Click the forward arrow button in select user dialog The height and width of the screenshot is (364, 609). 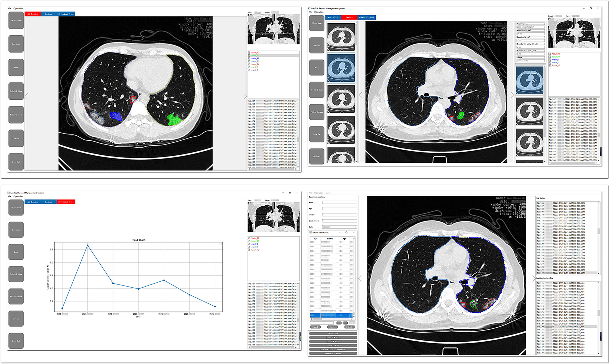345,323
